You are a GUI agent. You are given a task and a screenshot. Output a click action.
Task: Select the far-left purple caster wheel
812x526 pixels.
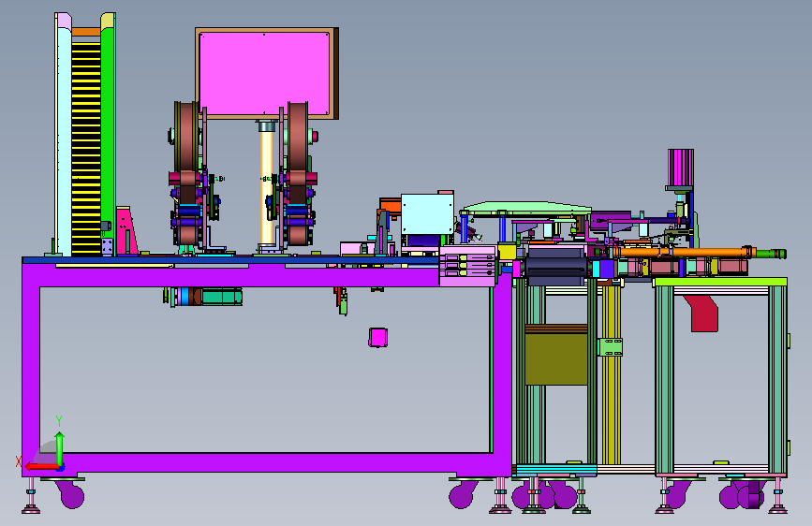pyautogui.click(x=72, y=495)
